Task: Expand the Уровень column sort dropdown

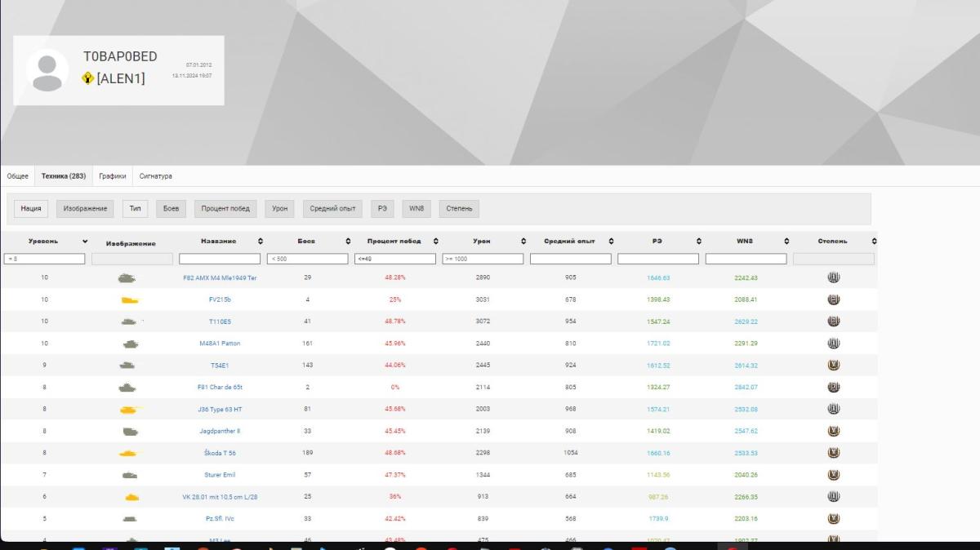Action: pyautogui.click(x=85, y=242)
